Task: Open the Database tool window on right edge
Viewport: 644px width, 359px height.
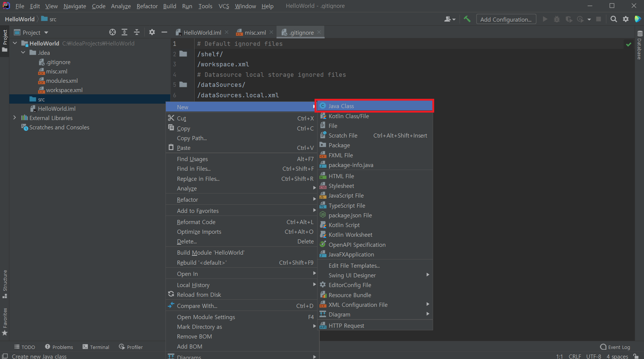Action: tap(640, 45)
